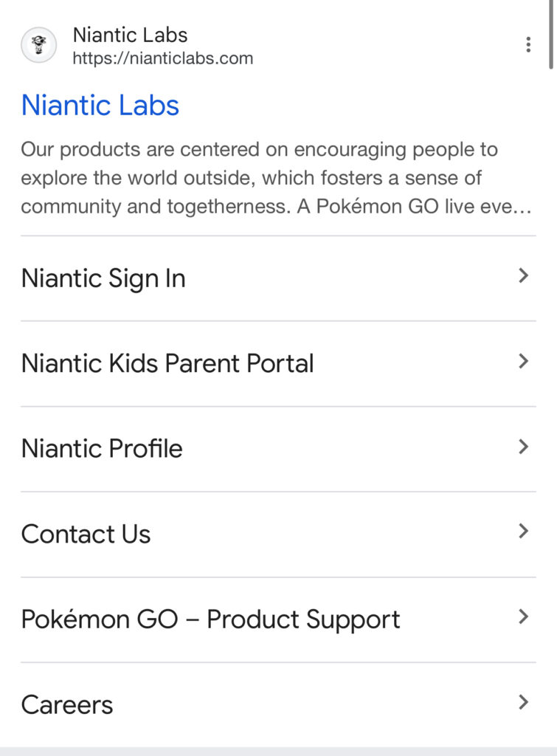Select Niantic Kids Parent Portal

[x=167, y=364]
